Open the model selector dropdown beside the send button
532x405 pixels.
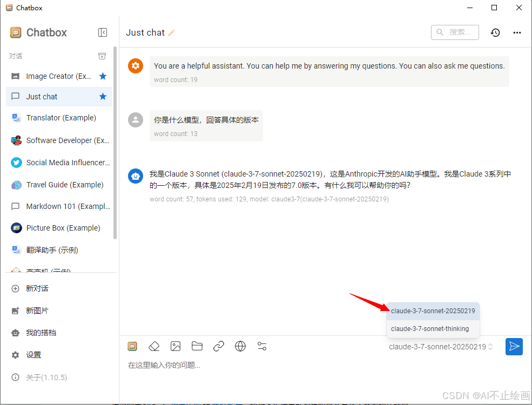(x=441, y=347)
